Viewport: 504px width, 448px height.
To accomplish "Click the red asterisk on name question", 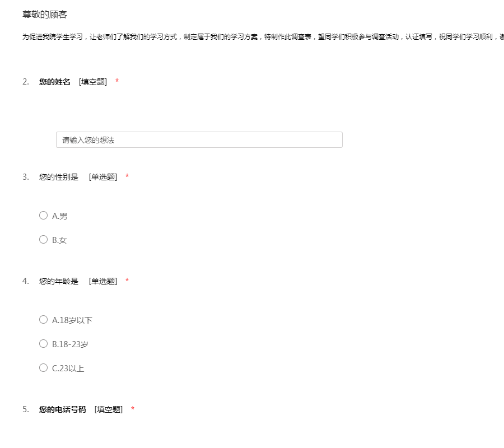I will (x=117, y=82).
